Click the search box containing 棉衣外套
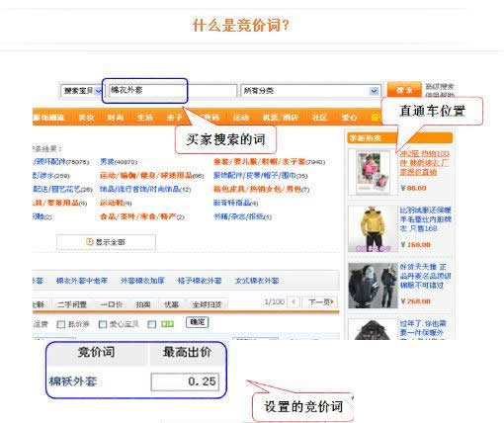This screenshot has height=423, width=504. (173, 91)
